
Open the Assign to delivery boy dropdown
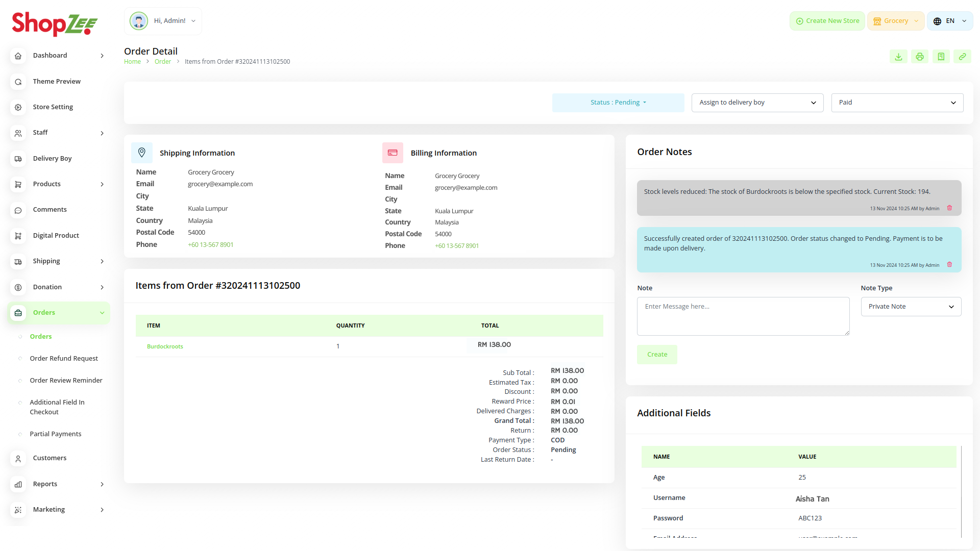(x=757, y=103)
